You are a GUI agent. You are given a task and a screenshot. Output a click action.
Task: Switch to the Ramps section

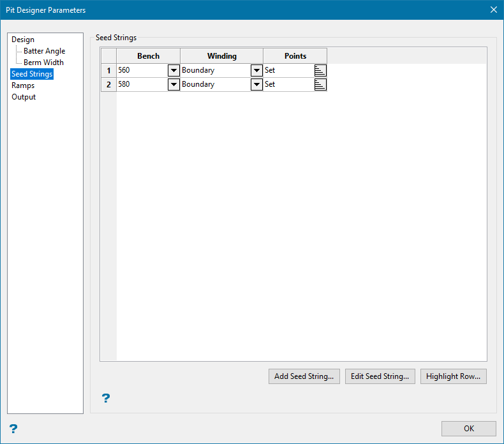(x=23, y=85)
